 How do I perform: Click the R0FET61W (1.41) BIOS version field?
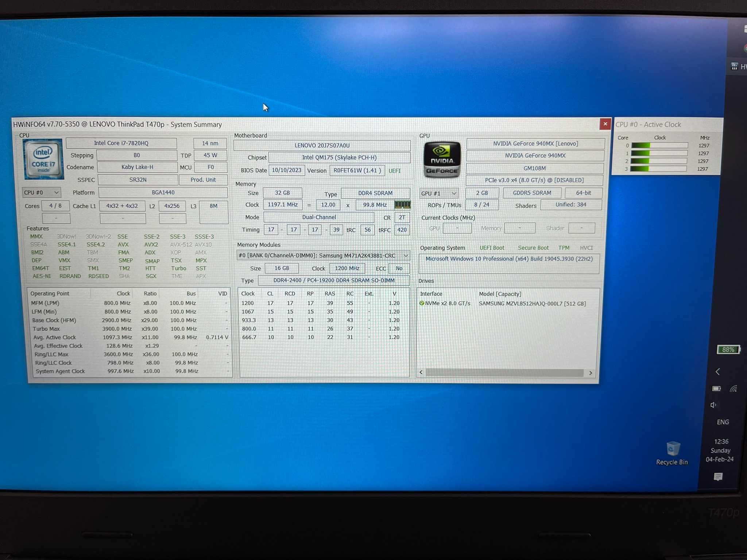(357, 170)
